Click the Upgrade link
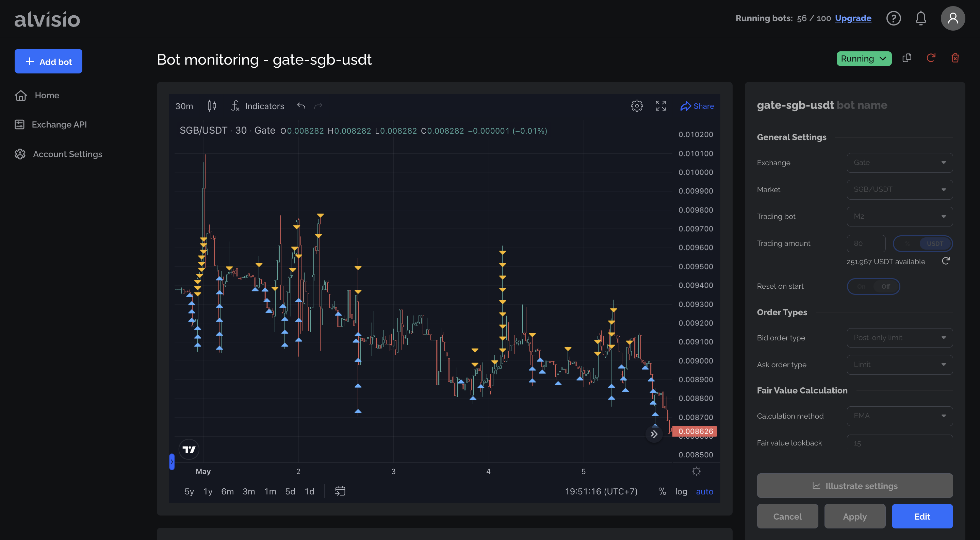980x540 pixels. 853,18
